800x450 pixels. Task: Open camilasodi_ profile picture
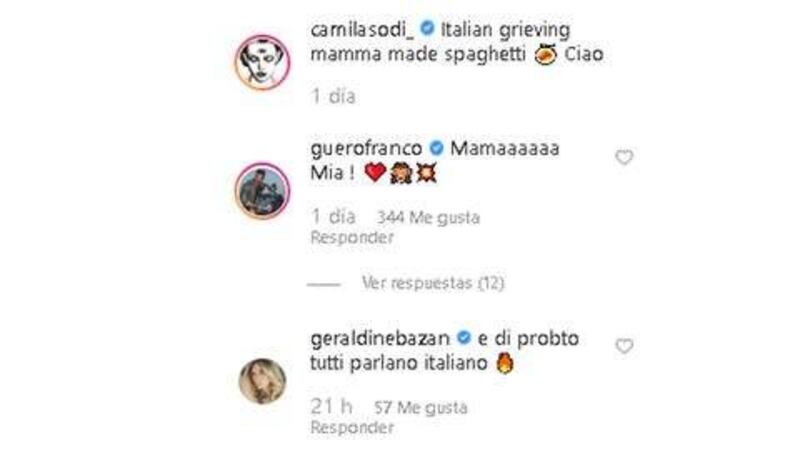click(x=262, y=63)
